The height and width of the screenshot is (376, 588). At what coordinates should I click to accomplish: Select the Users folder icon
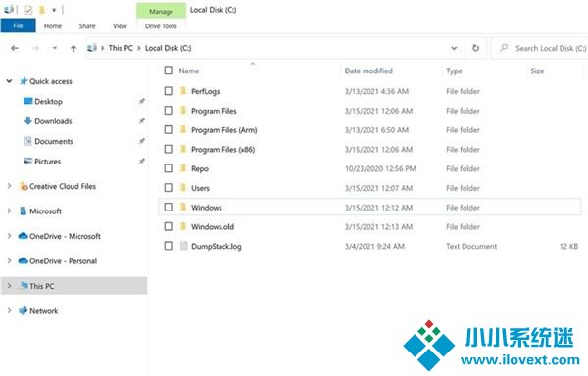point(183,187)
